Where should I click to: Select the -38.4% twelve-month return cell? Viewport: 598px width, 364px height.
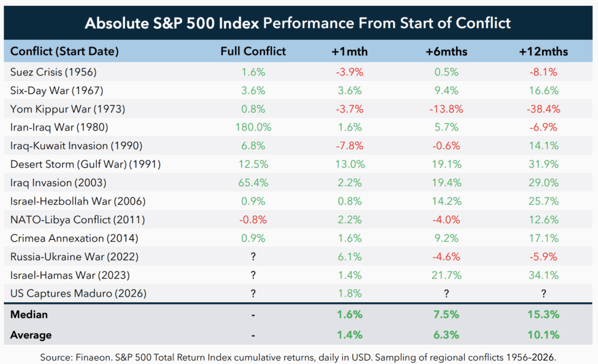coord(543,109)
